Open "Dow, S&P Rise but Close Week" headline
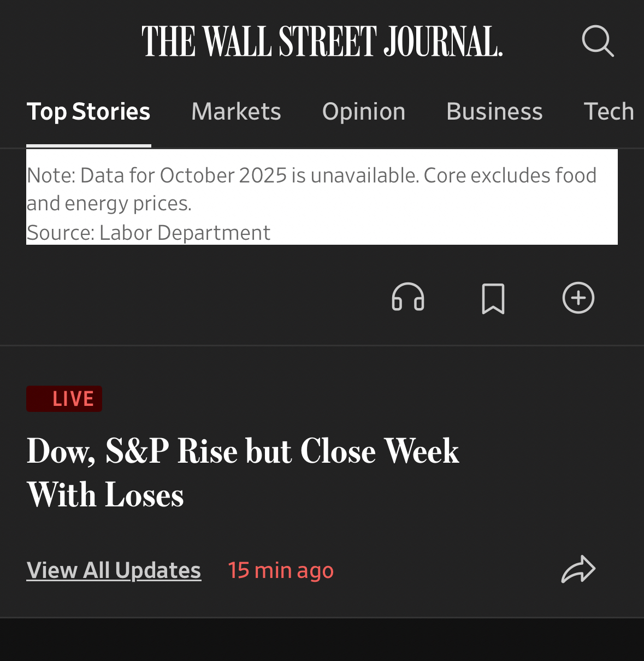Viewport: 644px width, 661px height. (x=243, y=451)
